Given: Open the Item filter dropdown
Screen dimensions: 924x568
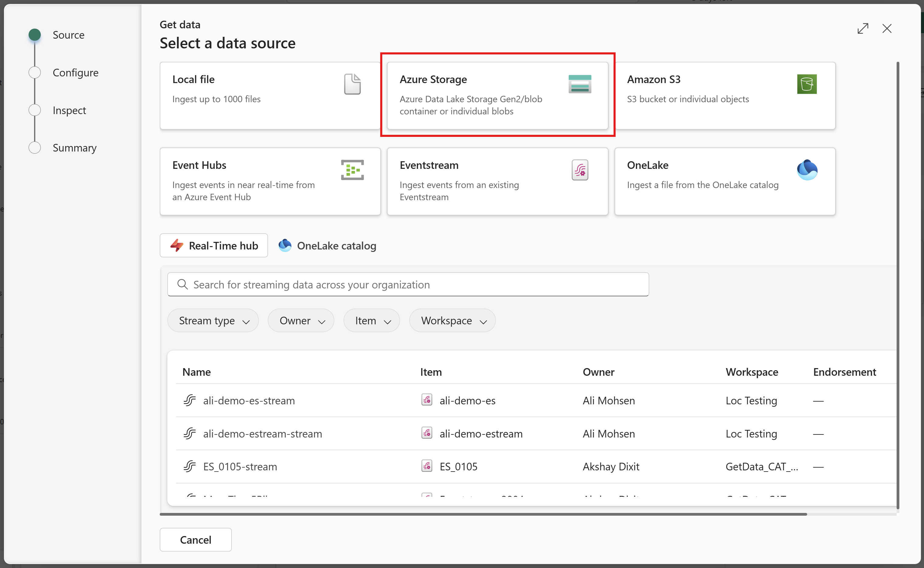Looking at the screenshot, I should 371,320.
